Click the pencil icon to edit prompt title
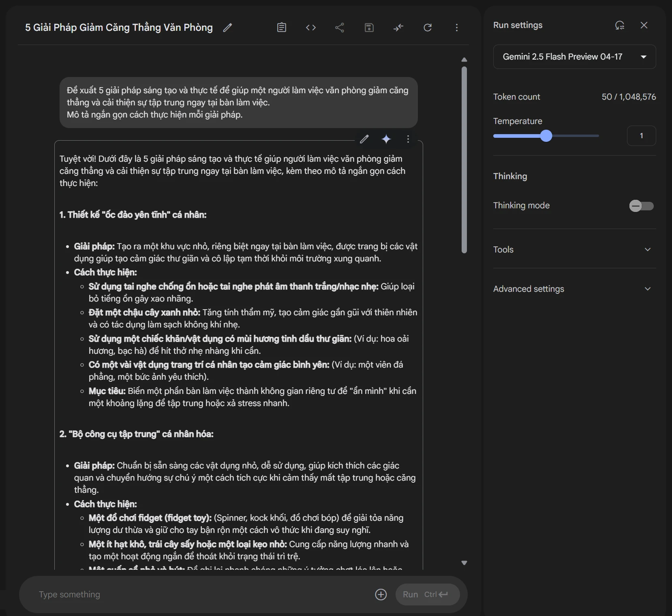This screenshot has height=616, width=672. coord(227,28)
